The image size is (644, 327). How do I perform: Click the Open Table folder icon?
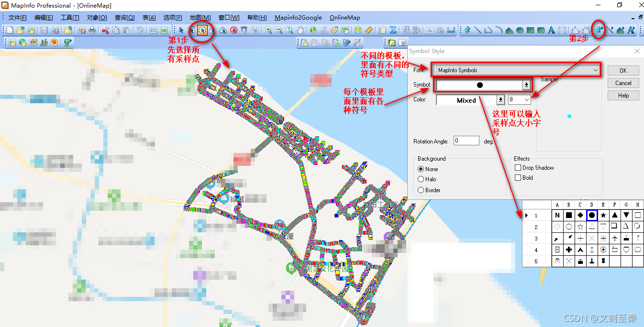coord(21,30)
